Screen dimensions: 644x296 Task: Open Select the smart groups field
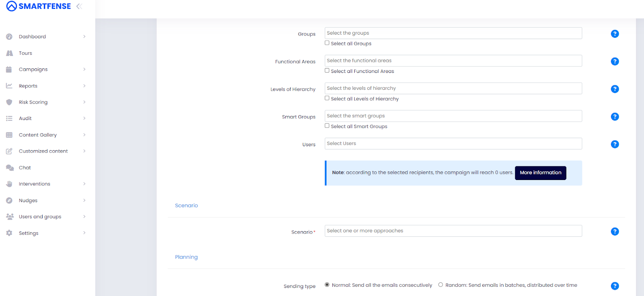point(453,116)
